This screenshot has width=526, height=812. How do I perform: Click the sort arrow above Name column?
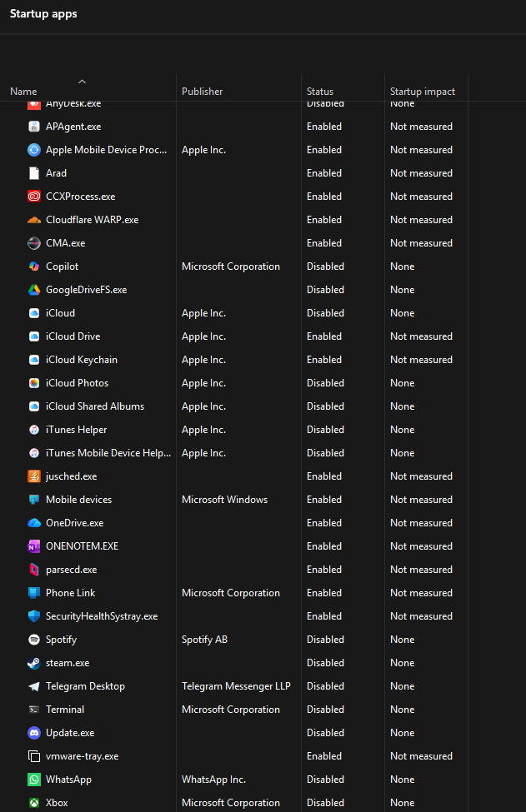click(x=82, y=82)
